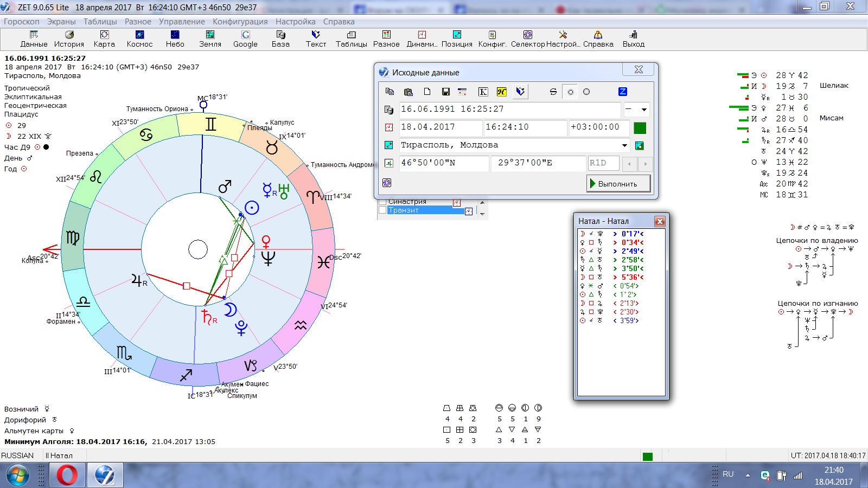This screenshot has width=868, height=488.
Task: Check the Транзит checkbox
Action: (x=382, y=210)
